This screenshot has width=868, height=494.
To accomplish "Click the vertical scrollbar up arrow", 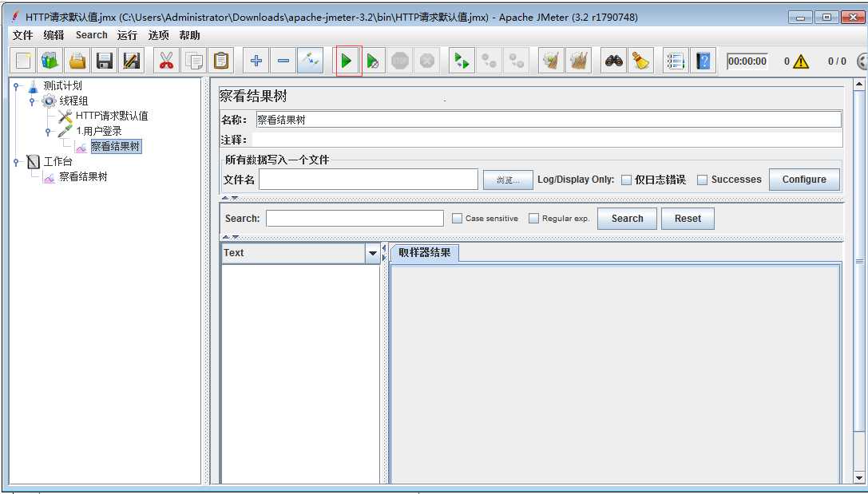I will (x=859, y=85).
